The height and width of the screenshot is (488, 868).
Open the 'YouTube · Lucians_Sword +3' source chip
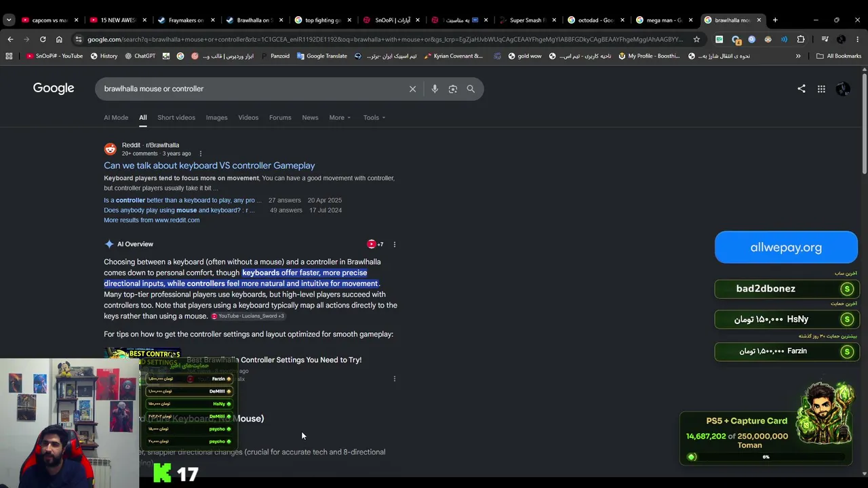[248, 317]
